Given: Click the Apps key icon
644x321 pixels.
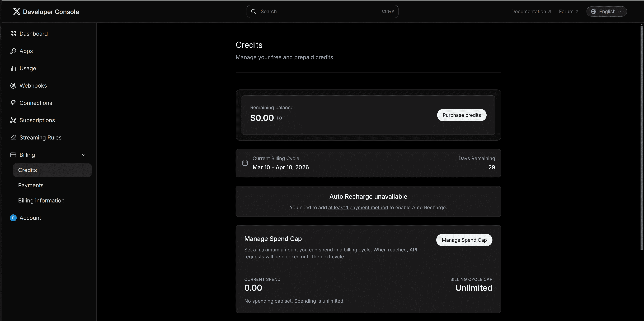Looking at the screenshot, I should click(13, 51).
